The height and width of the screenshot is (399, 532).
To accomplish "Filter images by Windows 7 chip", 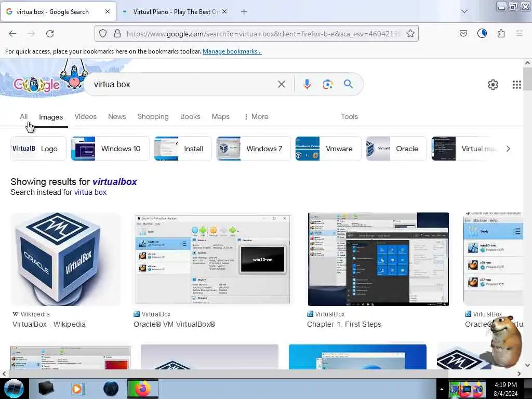I will click(254, 149).
